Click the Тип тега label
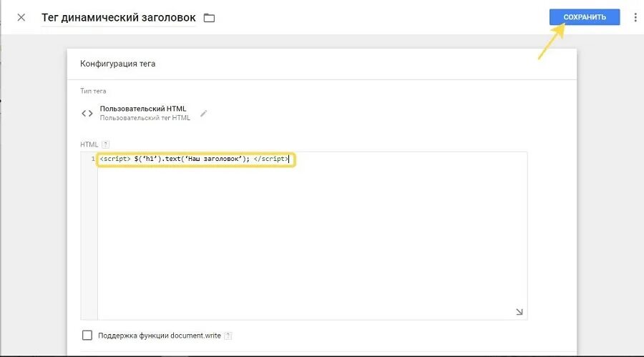 pos(93,91)
